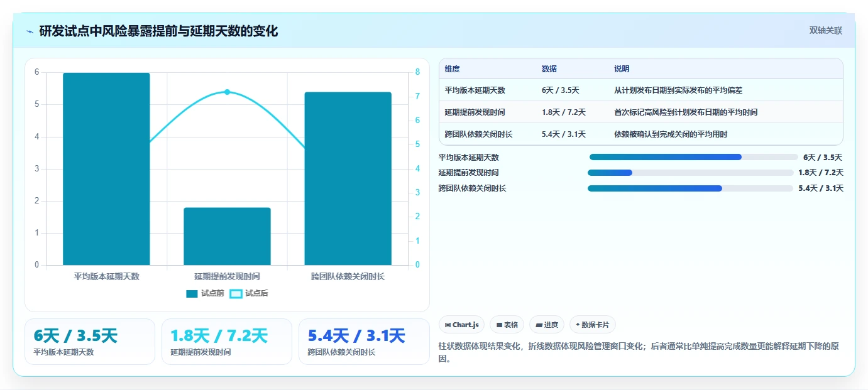
Task: Click left axis tick value 6
Action: coord(36,72)
